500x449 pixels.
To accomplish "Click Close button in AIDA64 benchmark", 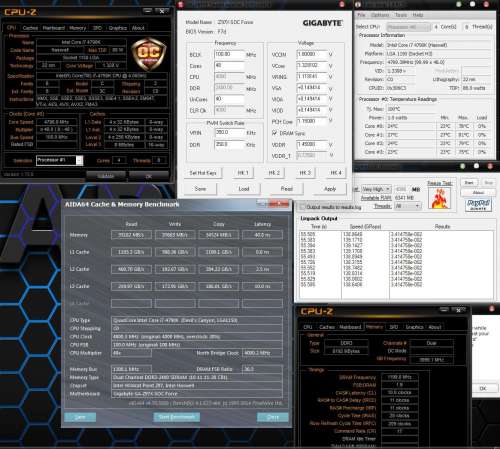I will (273, 417).
